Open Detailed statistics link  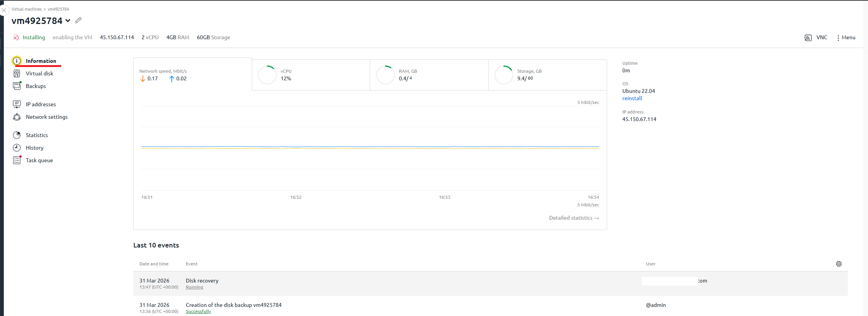[574, 218]
